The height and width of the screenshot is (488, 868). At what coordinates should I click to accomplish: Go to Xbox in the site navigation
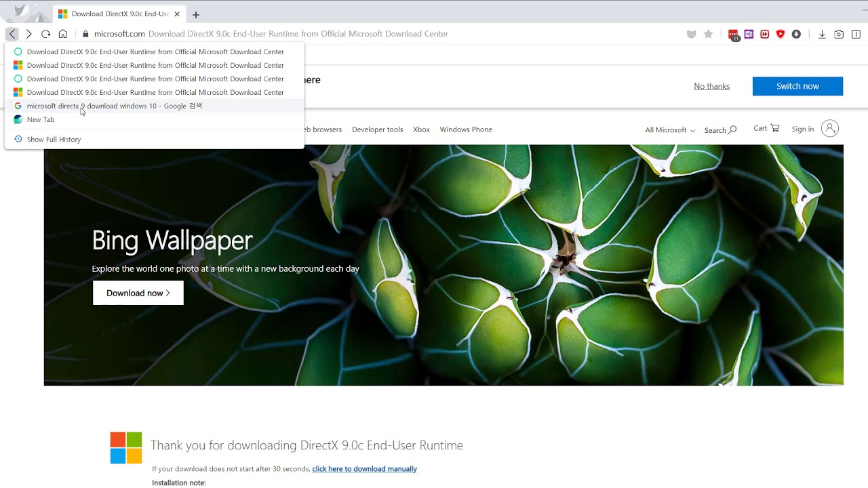[421, 129]
